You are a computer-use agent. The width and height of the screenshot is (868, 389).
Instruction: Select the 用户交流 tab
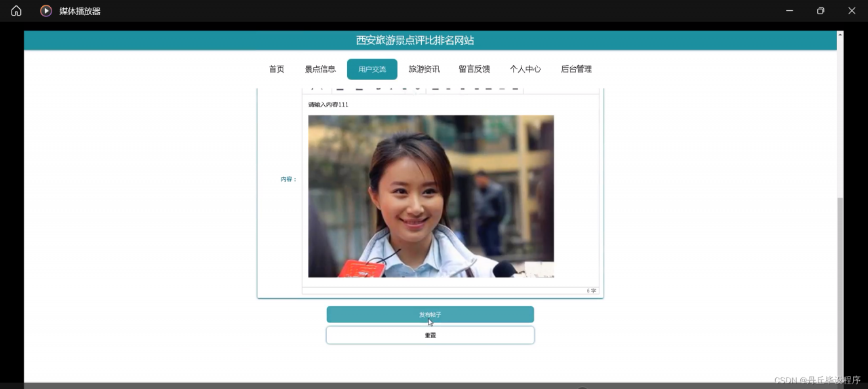pos(372,69)
